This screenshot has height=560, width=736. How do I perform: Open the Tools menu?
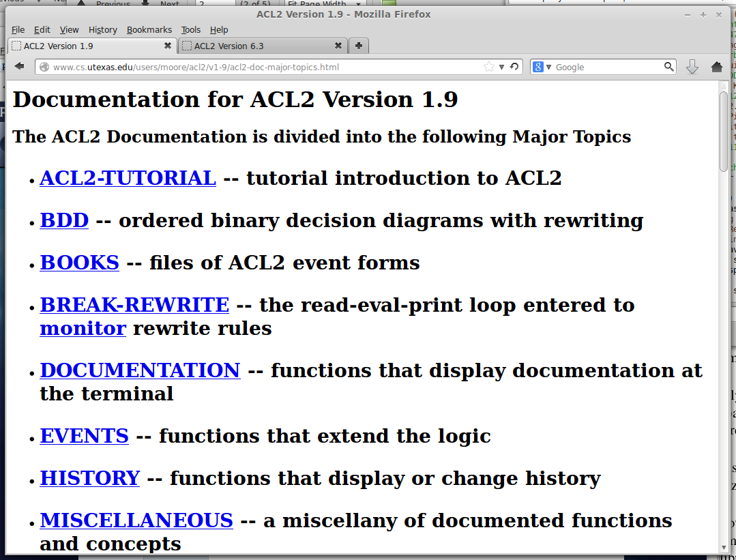pyautogui.click(x=190, y=29)
